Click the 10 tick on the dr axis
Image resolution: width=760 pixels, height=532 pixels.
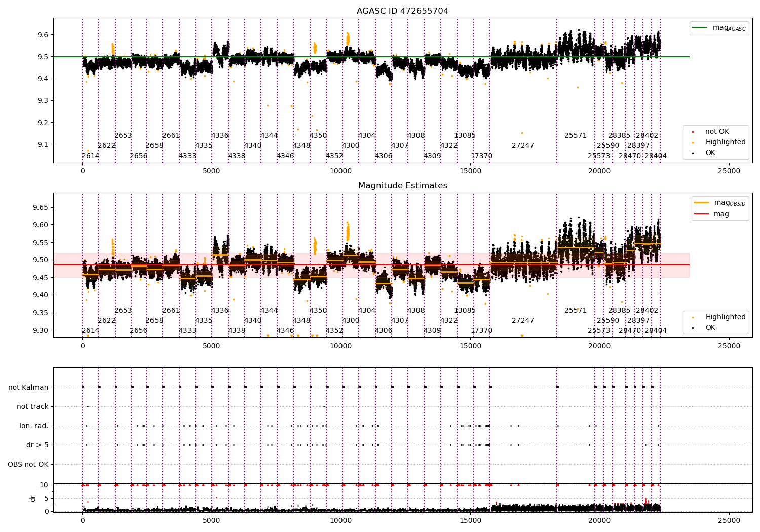point(44,485)
